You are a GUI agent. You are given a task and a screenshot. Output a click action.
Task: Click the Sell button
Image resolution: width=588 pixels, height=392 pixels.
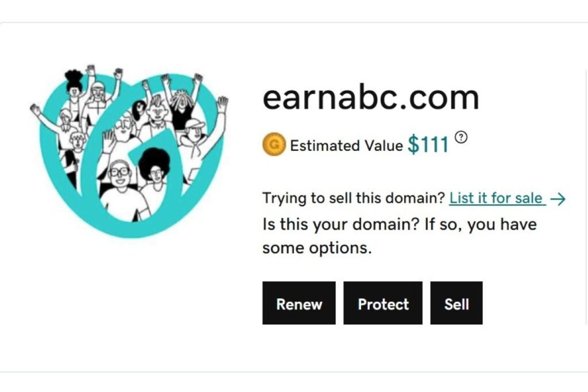pyautogui.click(x=457, y=303)
